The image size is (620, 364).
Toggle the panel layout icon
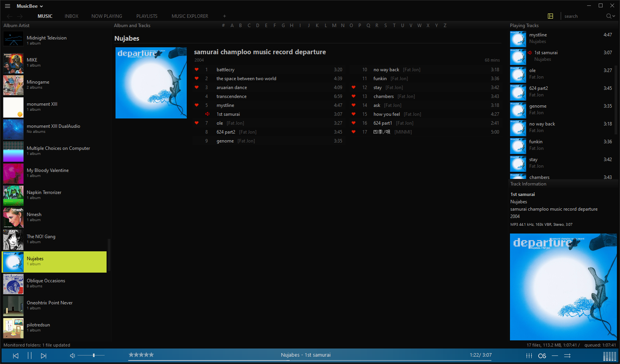550,16
